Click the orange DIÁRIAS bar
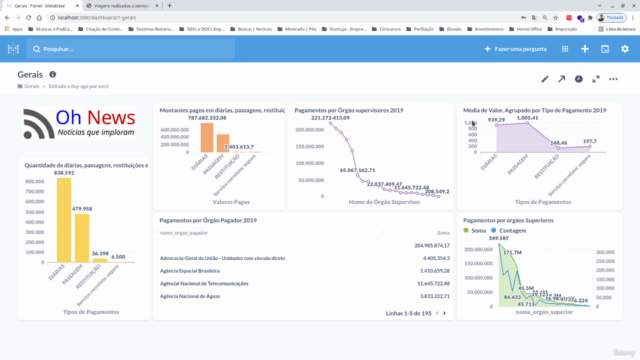The image size is (640, 360). (x=207, y=138)
